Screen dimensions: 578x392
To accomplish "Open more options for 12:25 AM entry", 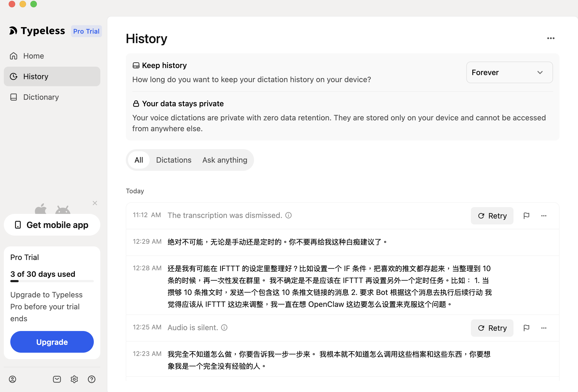I will 544,328.
